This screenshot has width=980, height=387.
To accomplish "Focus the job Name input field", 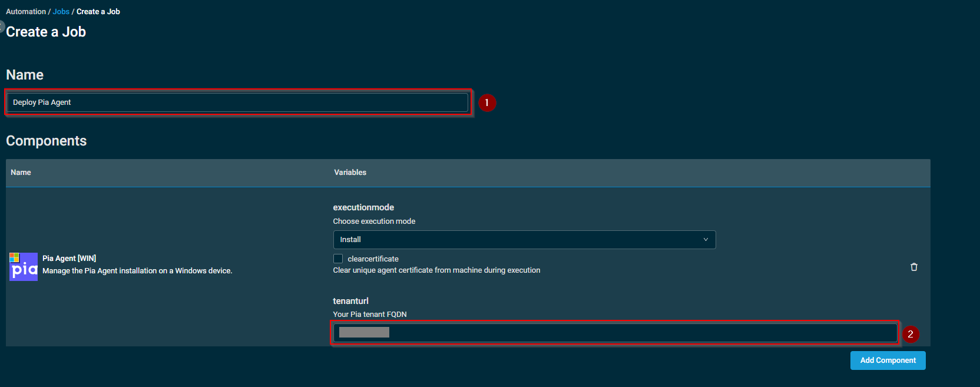I will pos(237,102).
